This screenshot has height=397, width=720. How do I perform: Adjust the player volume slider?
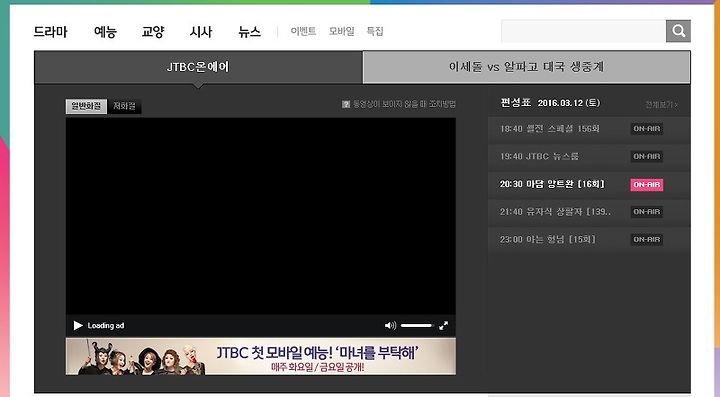coord(417,325)
